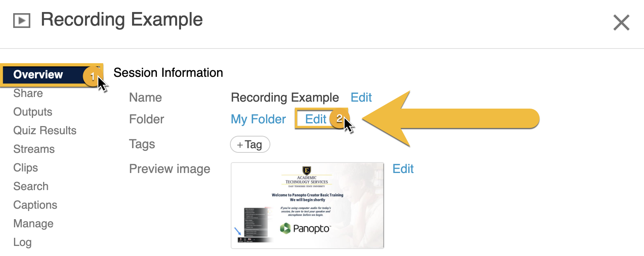View the Log tab

pos(23,242)
